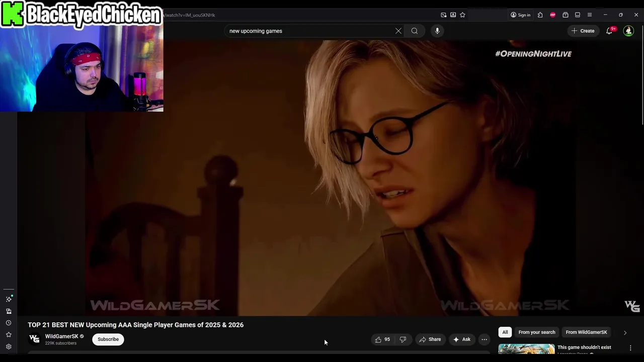The height and width of the screenshot is (362, 644).
Task: Open WildGamerSK channel name link
Action: [x=61, y=336]
